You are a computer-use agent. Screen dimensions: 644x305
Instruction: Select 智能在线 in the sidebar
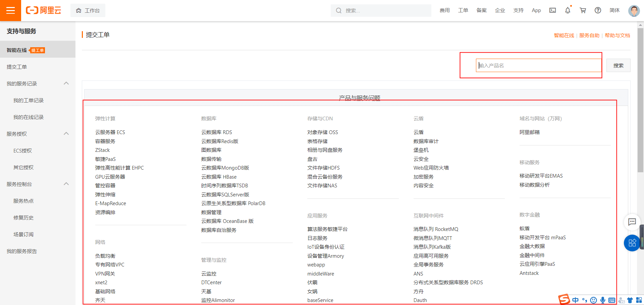38,50
